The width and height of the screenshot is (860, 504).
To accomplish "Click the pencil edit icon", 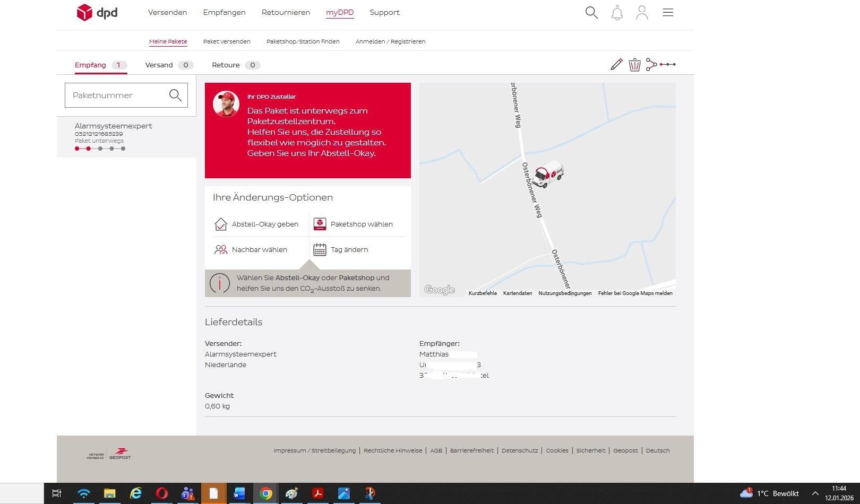I will tap(616, 65).
